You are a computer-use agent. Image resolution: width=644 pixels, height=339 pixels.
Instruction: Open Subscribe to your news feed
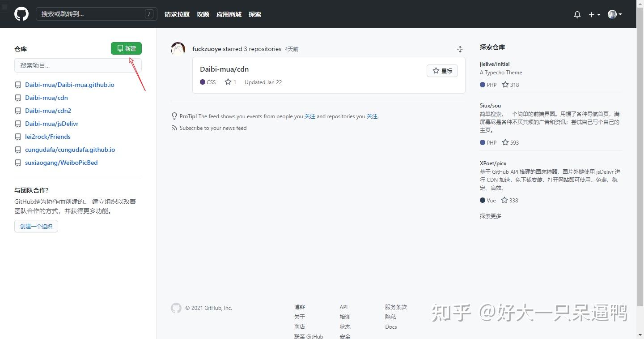[x=213, y=128]
